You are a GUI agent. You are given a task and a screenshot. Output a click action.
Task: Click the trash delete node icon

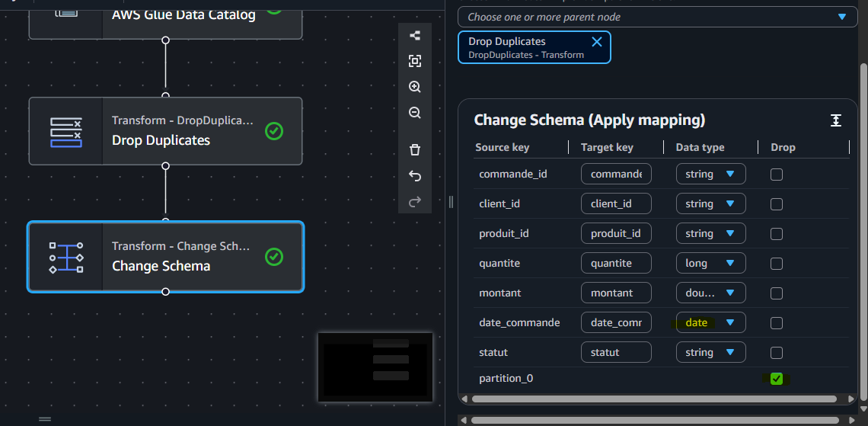tap(415, 149)
